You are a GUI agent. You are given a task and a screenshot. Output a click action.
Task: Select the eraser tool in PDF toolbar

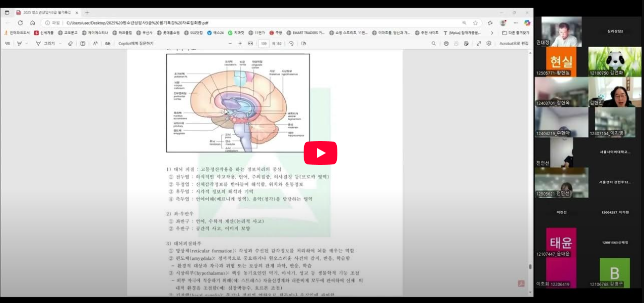click(70, 44)
